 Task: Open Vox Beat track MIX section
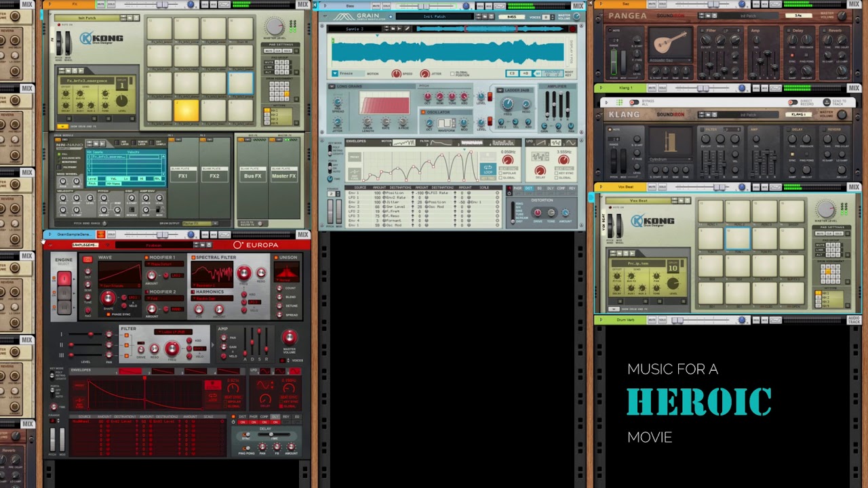[854, 187]
